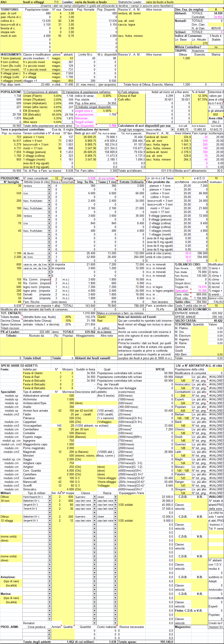Open the Fanti Pesanti DV 1 troop type dropdown

50,497
